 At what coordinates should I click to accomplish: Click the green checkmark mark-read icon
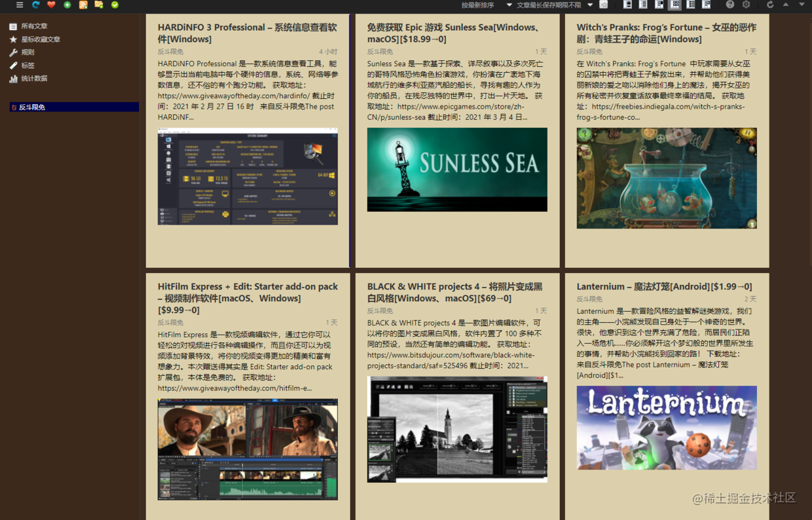pyautogui.click(x=115, y=5)
